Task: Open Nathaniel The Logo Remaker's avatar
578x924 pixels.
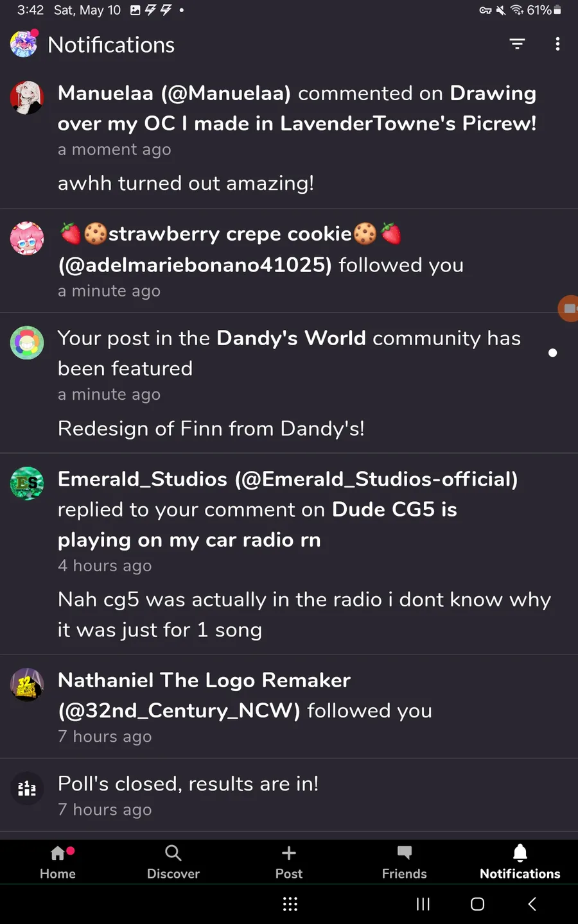Action: (x=27, y=685)
